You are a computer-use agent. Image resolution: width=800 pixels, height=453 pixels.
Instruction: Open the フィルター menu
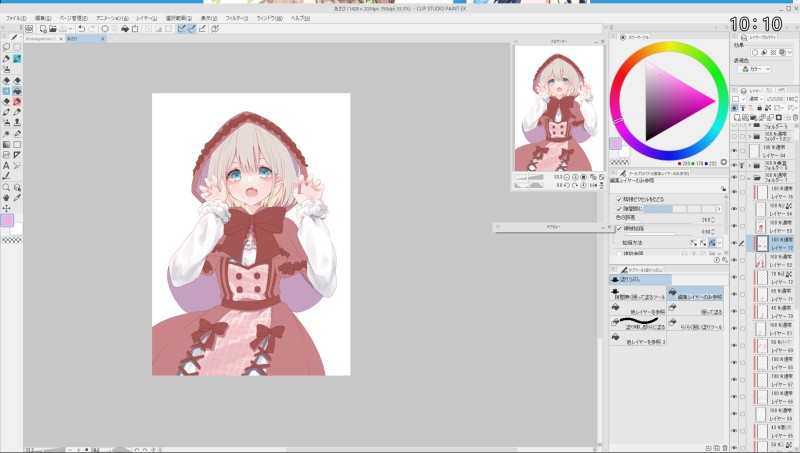coord(237,18)
